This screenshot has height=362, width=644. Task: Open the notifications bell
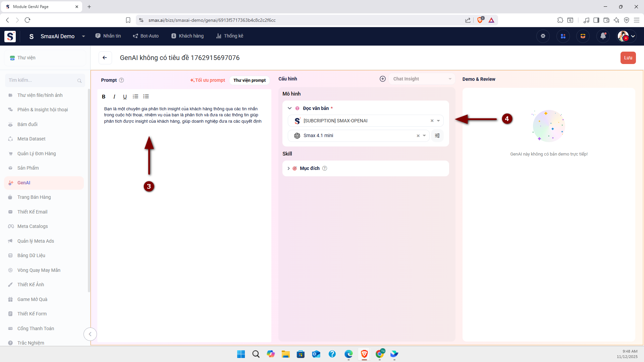tap(603, 36)
